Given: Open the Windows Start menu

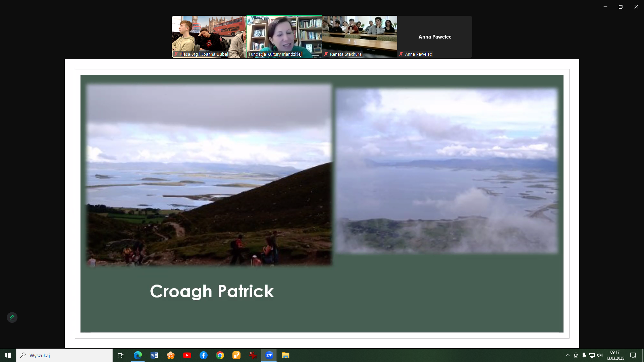Looking at the screenshot, I should (8, 355).
